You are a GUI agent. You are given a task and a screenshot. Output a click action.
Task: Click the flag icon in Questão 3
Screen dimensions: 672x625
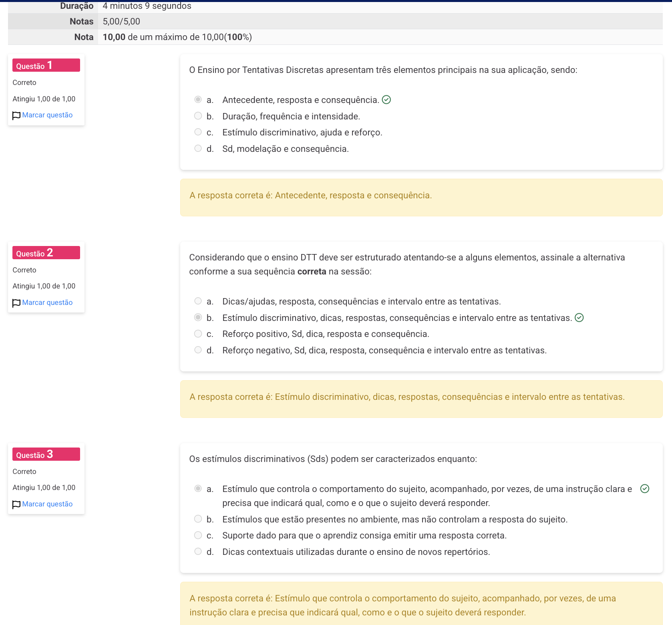tap(16, 504)
